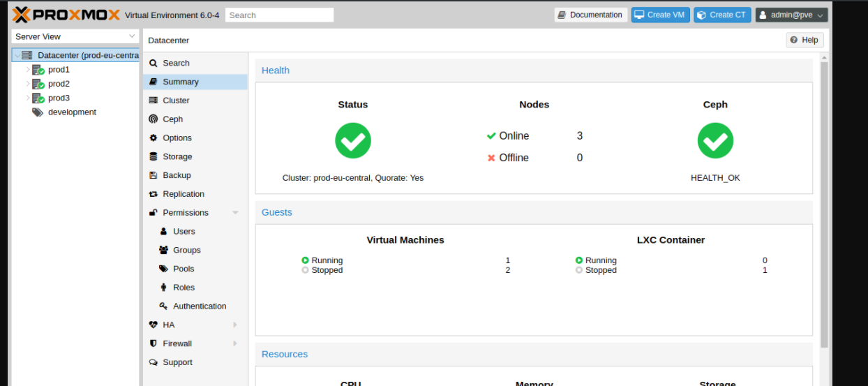
Task: Click the Summary book icon
Action: (154, 82)
